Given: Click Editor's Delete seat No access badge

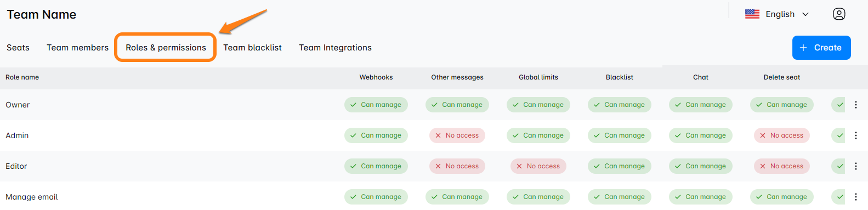Looking at the screenshot, I should 782,166.
